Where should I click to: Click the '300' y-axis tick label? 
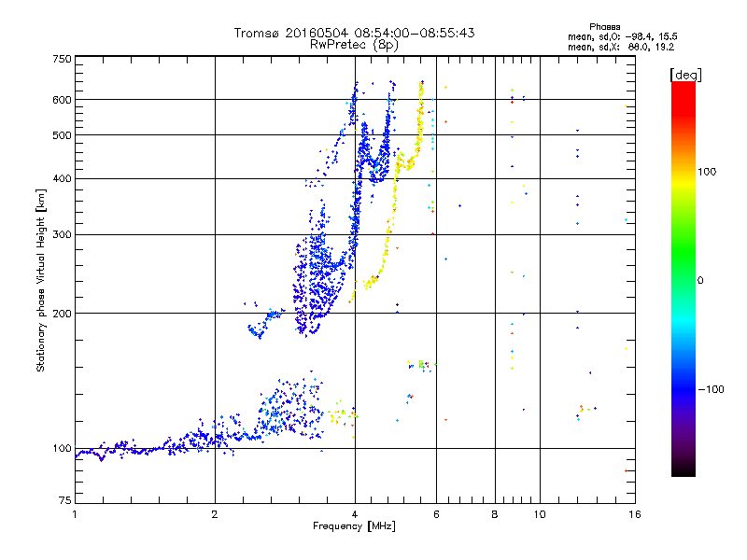click(x=63, y=235)
